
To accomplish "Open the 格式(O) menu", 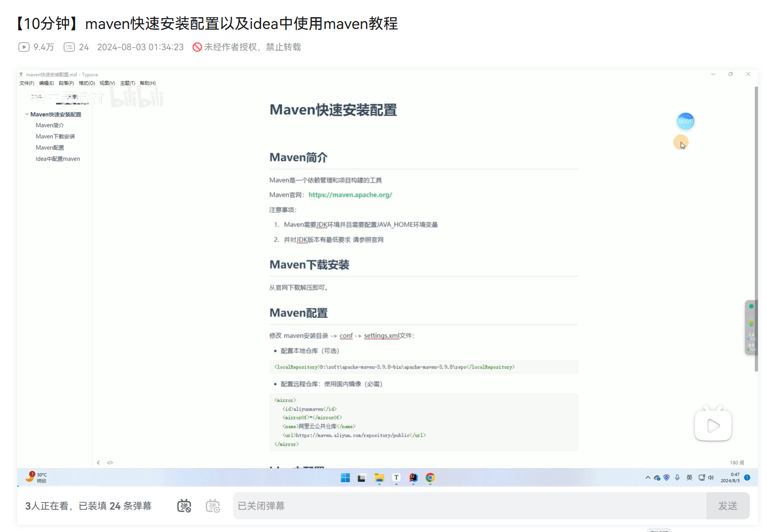I will [x=87, y=83].
